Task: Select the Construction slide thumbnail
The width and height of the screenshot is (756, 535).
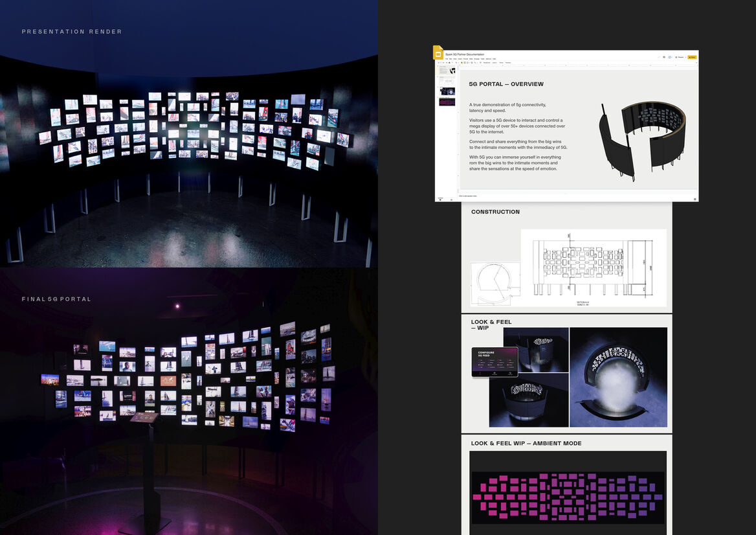Action: (448, 81)
